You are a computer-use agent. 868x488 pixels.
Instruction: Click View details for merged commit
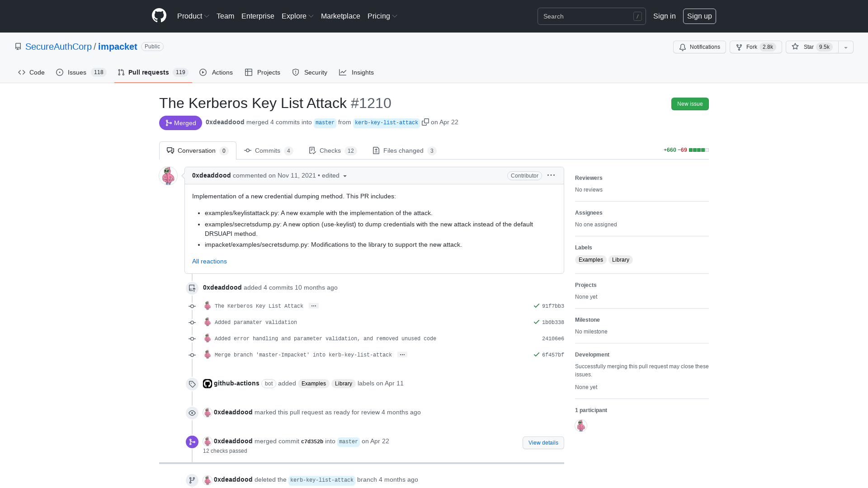pyautogui.click(x=543, y=443)
